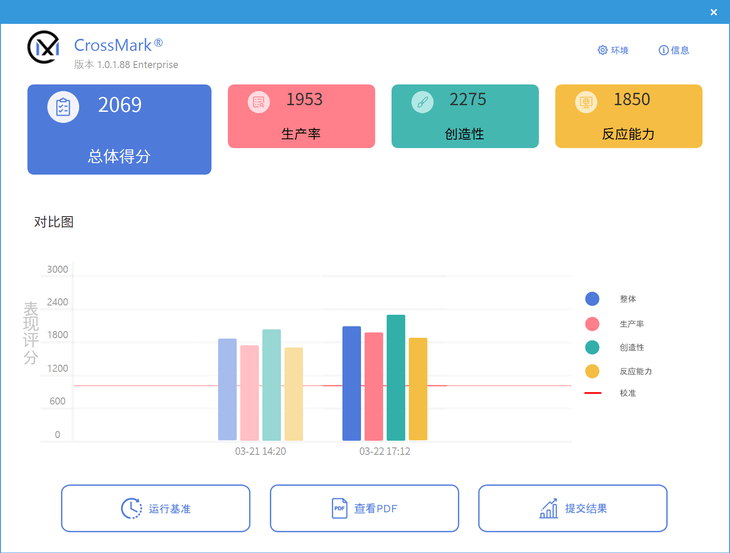Screen dimensions: 730x553
Task: Open report via 查看PDF button
Action: (364, 508)
